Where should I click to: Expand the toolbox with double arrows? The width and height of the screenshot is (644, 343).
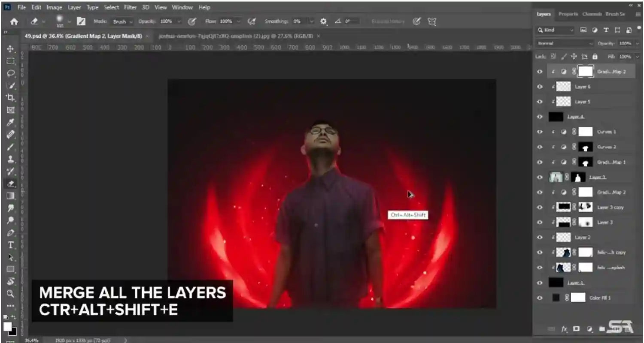tap(6, 32)
